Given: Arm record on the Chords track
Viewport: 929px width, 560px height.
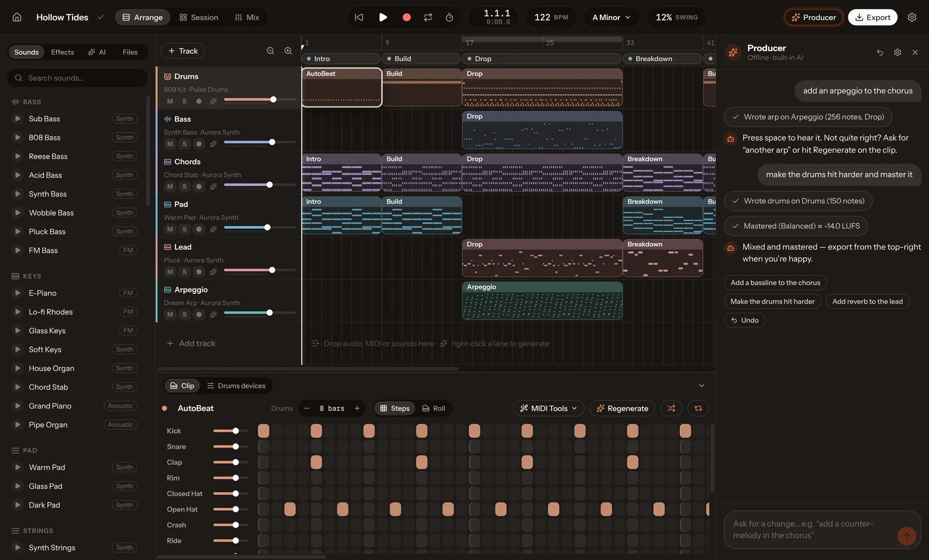Looking at the screenshot, I should [x=199, y=186].
